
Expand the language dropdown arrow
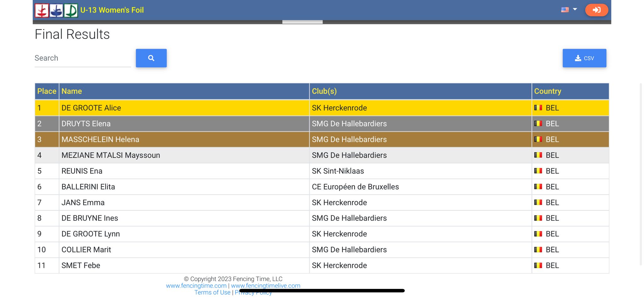tap(575, 9)
